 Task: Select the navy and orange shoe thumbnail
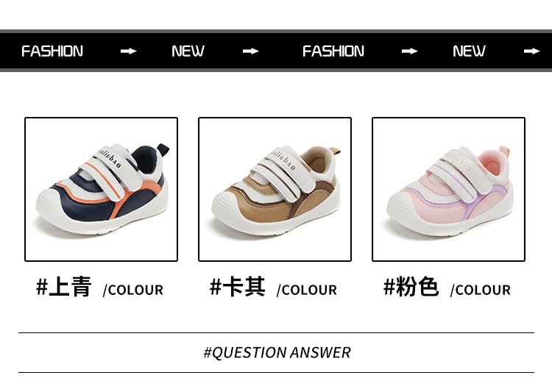(101, 189)
